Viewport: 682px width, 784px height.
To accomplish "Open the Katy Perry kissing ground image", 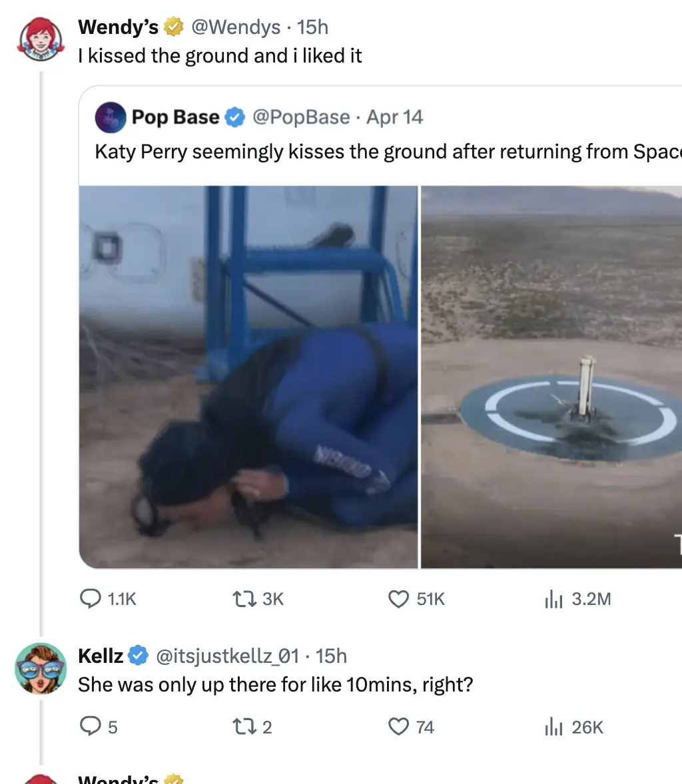I will (248, 377).
